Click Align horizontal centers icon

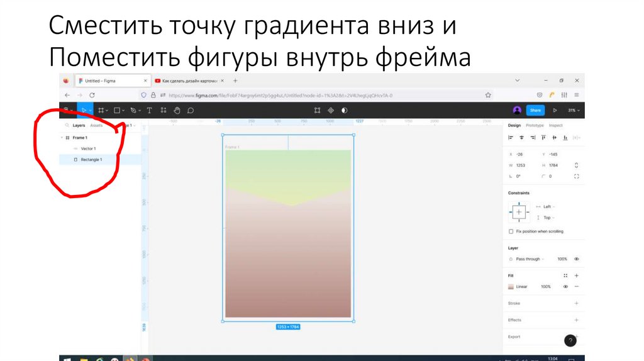point(521,138)
